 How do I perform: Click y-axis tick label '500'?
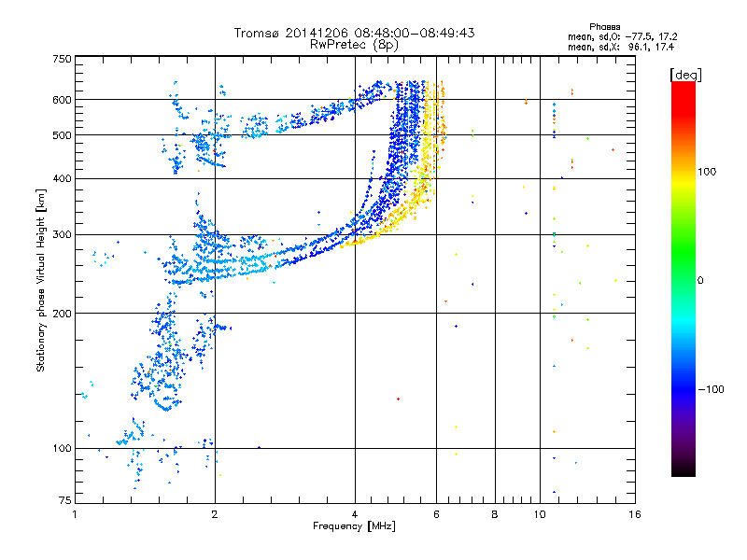tap(62, 135)
